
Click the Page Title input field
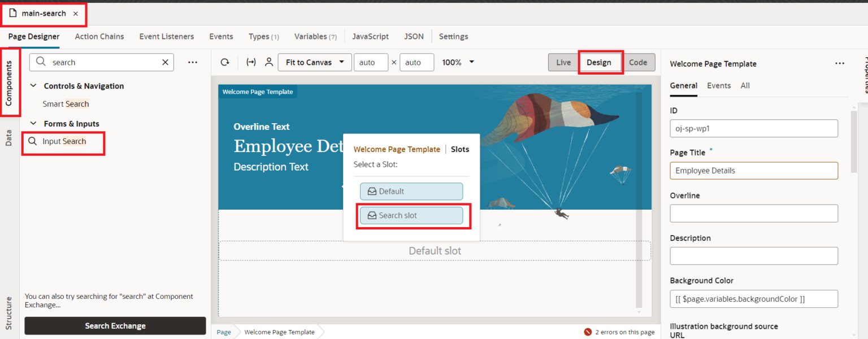[754, 171]
